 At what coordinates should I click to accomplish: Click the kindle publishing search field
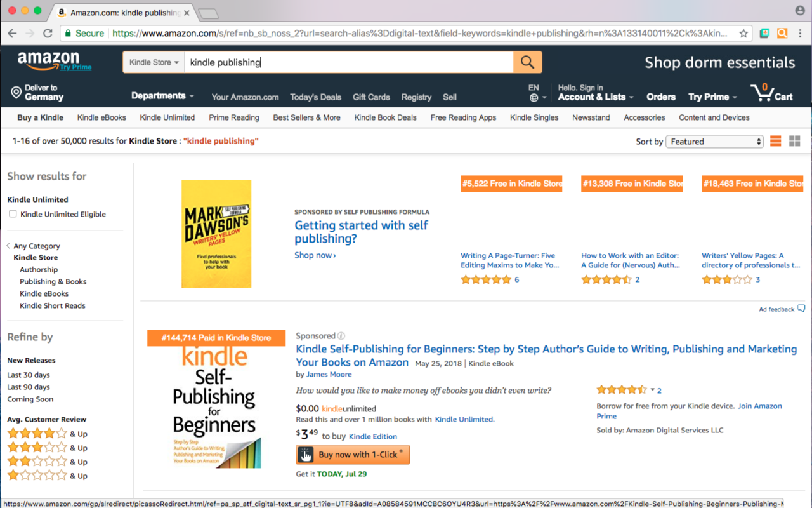point(349,62)
